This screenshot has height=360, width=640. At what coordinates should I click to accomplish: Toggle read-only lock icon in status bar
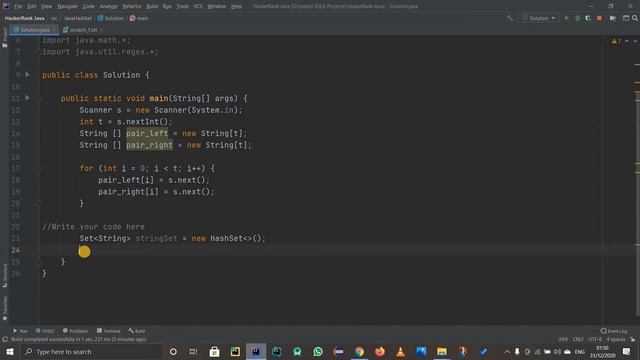[633, 339]
